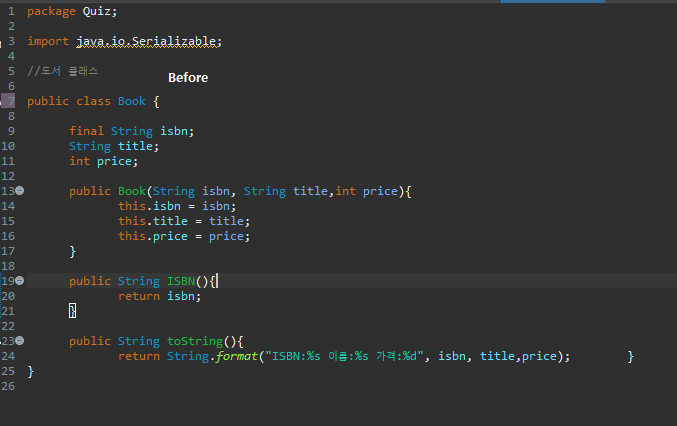Collapse the toString method fold at line 23

coord(20,341)
